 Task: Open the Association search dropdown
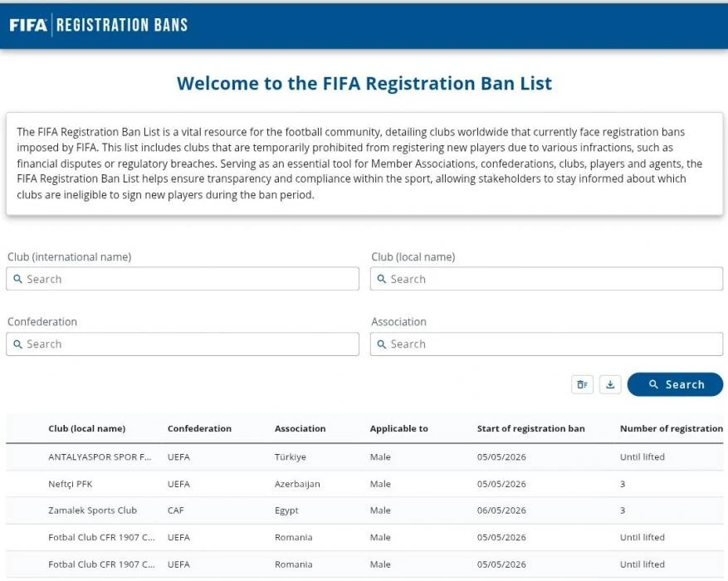pyautogui.click(x=546, y=344)
